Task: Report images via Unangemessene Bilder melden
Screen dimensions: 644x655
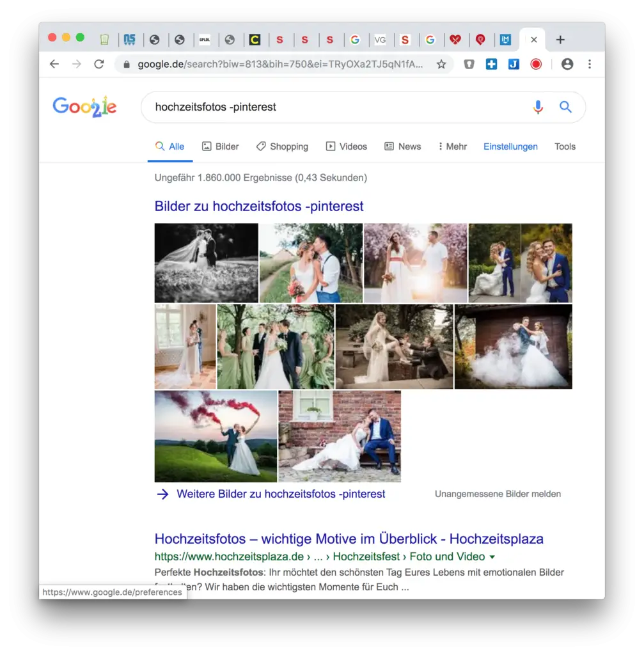Action: [498, 494]
